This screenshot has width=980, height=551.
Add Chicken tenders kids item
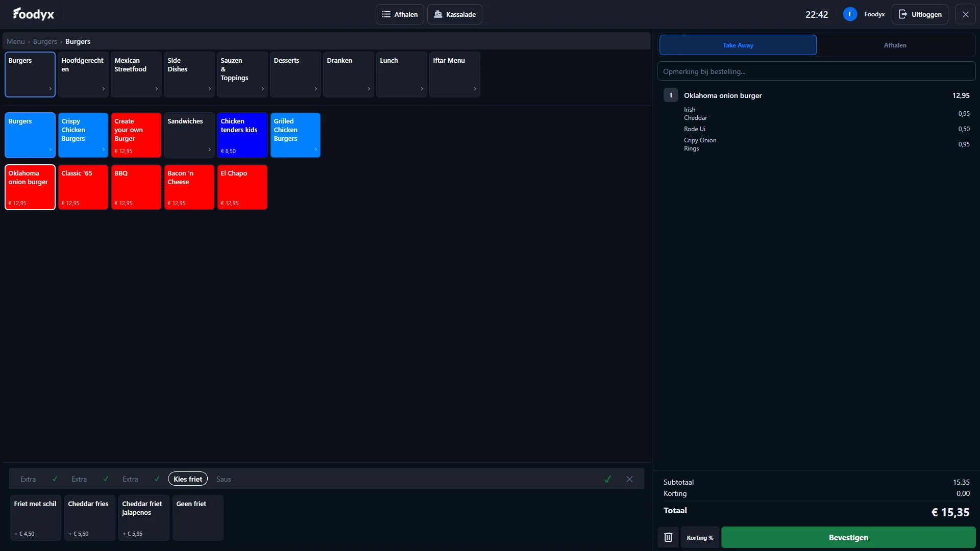242,135
